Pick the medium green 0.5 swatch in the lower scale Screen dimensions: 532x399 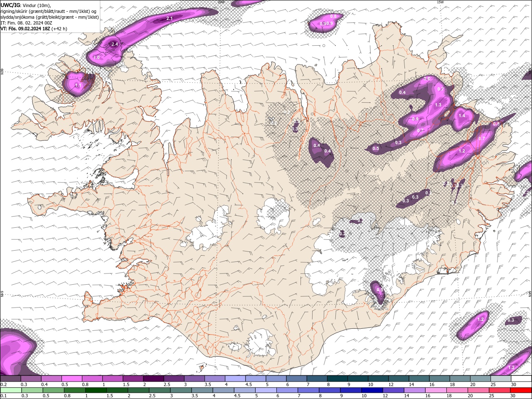click(x=53, y=390)
